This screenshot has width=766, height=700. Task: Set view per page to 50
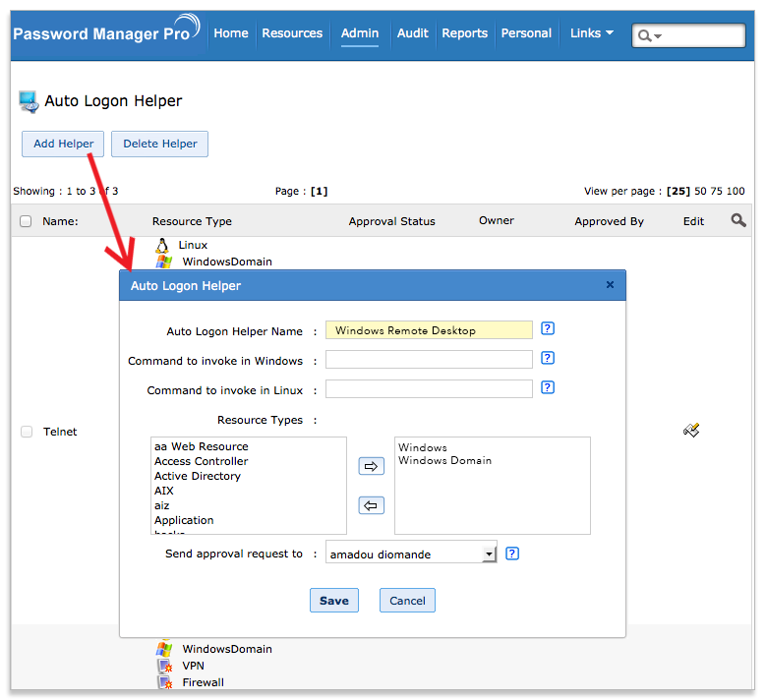point(700,191)
